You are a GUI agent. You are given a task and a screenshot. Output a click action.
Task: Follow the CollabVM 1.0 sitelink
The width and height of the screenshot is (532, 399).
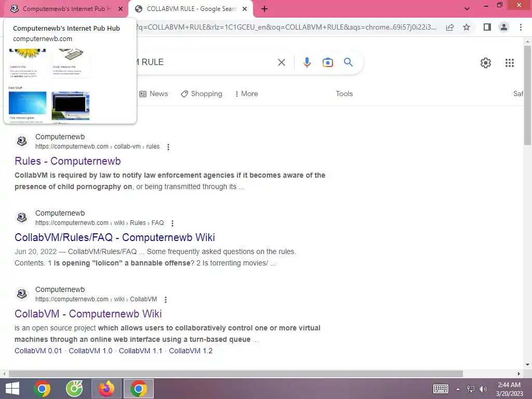click(90, 351)
